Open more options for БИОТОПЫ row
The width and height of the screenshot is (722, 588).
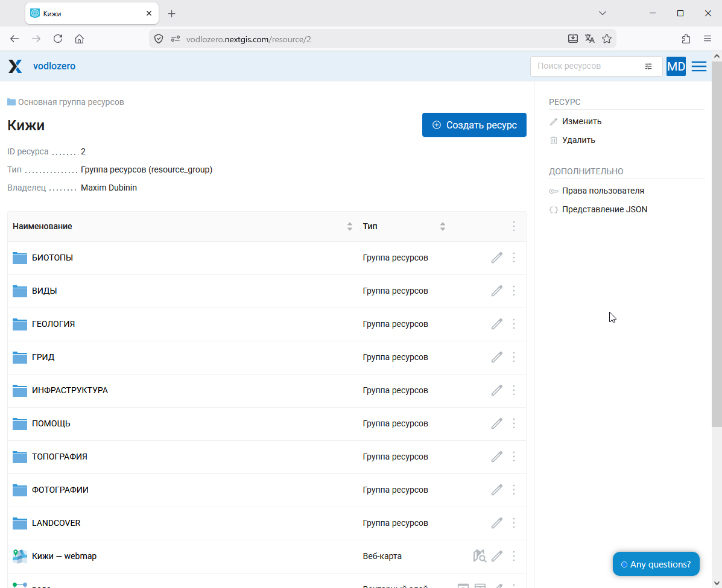(514, 258)
